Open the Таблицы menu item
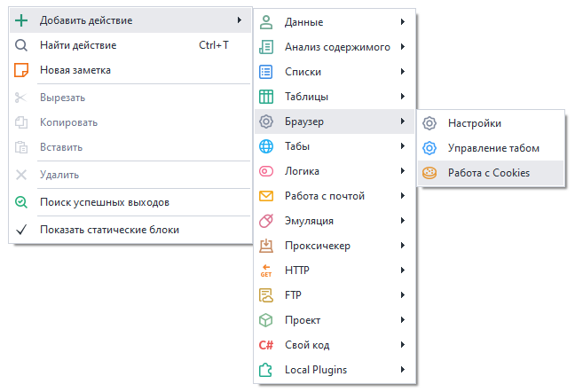This screenshot has height=392, width=575. pos(307,97)
